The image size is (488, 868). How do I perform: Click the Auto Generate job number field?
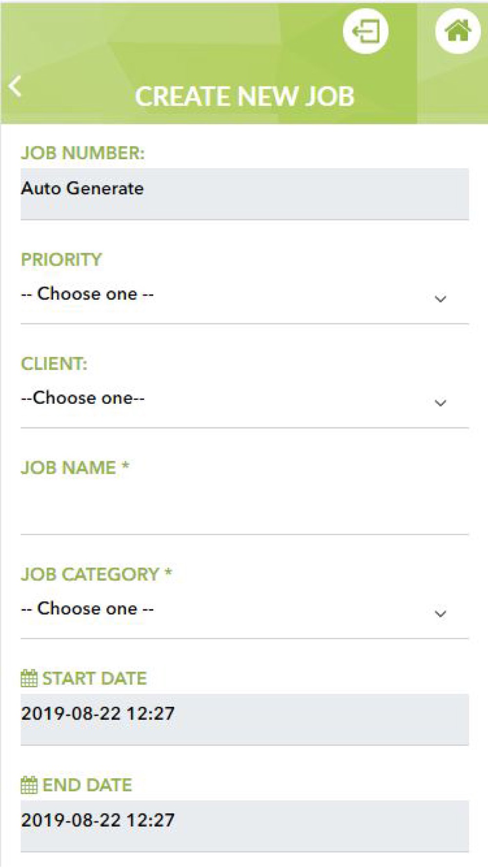point(244,194)
